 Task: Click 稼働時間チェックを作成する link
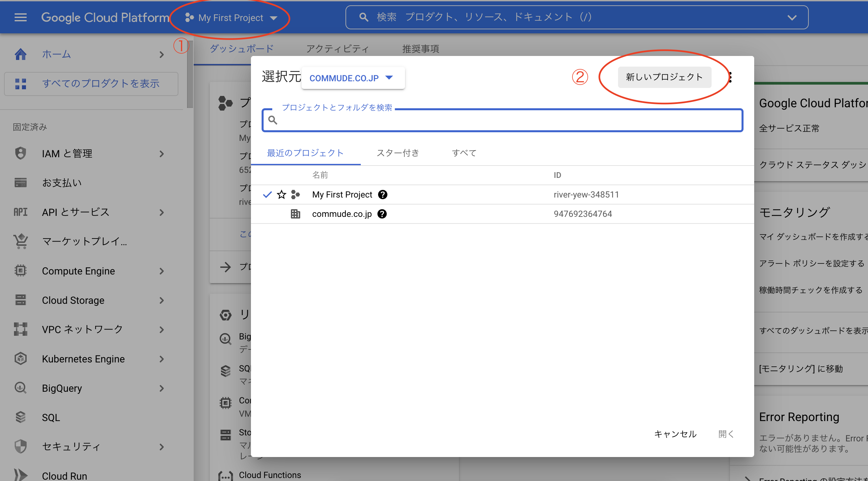[811, 290]
